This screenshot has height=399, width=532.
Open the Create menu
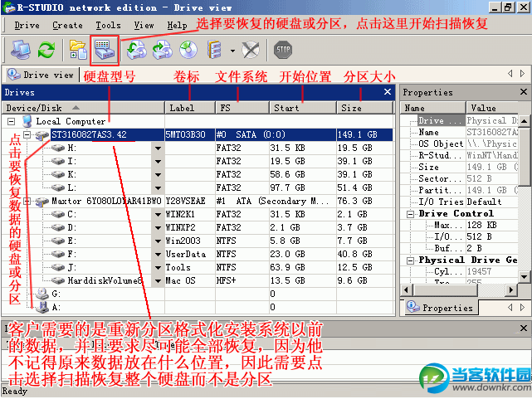pos(67,26)
